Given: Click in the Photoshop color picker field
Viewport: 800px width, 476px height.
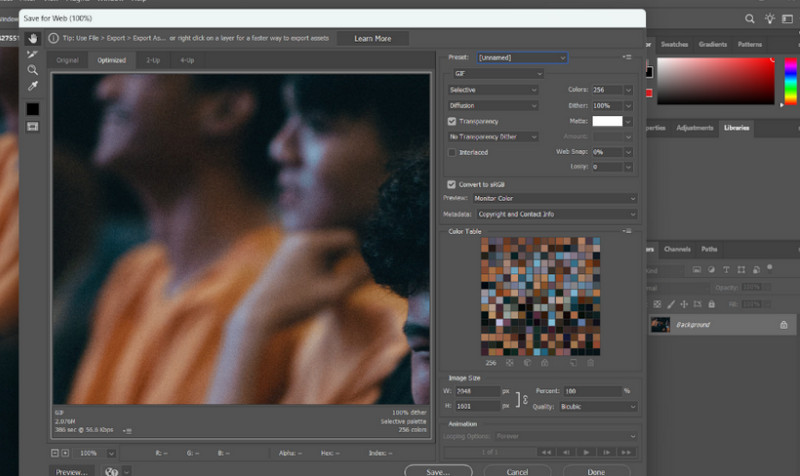Looking at the screenshot, I should click(715, 81).
